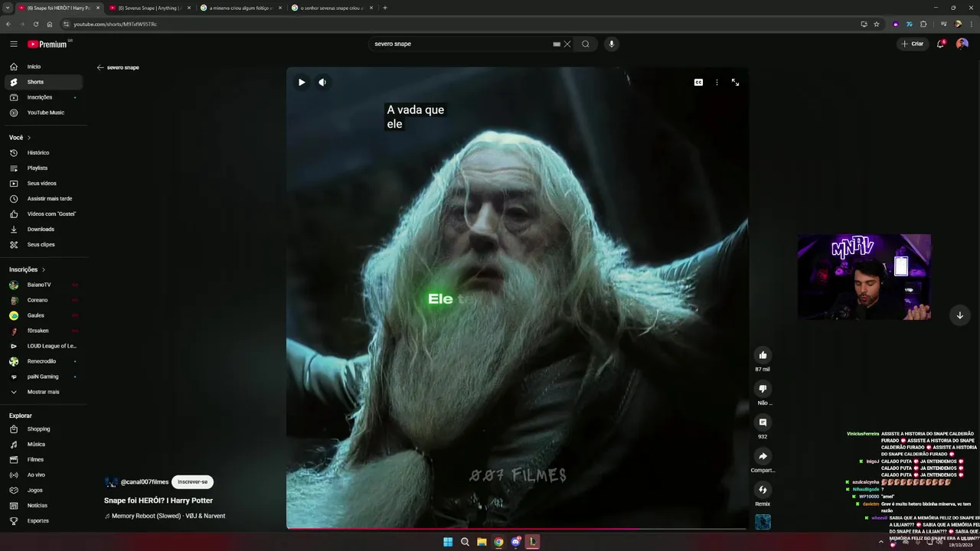The height and width of the screenshot is (551, 980).
Task: Share the Short via Compartilhar
Action: point(763,456)
